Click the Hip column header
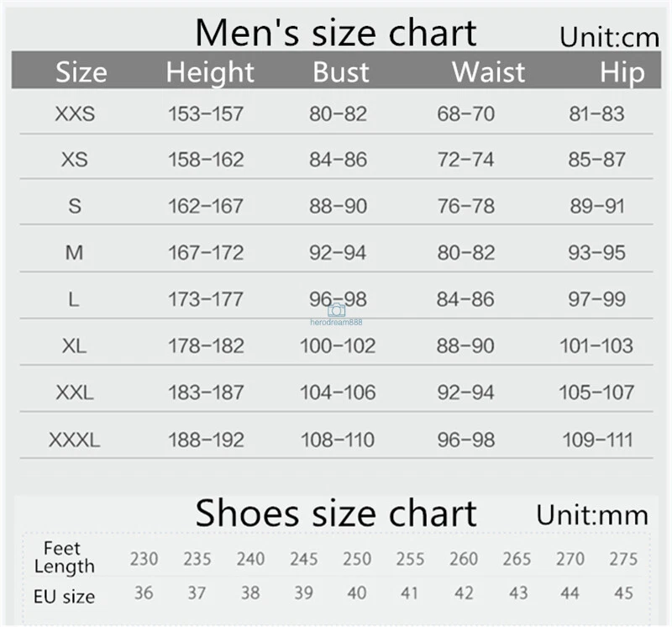 tap(622, 73)
